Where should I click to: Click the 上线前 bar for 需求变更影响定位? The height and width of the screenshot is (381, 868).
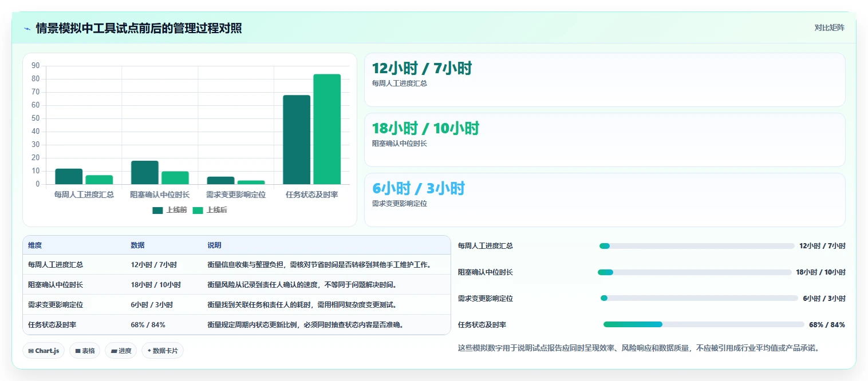220,180
